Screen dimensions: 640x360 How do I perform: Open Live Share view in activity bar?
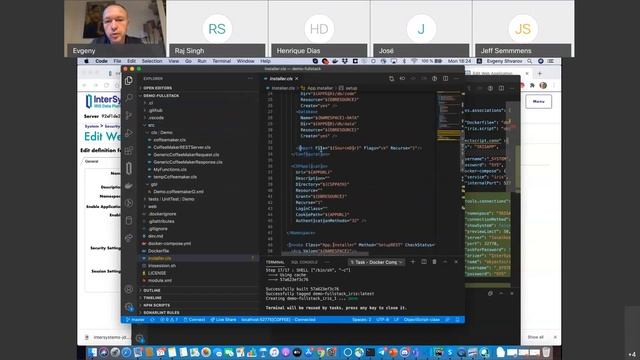pos(129,238)
